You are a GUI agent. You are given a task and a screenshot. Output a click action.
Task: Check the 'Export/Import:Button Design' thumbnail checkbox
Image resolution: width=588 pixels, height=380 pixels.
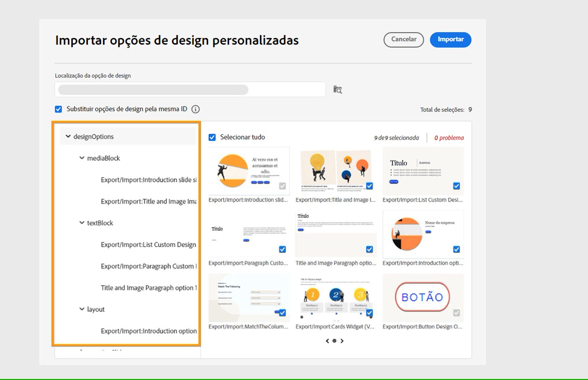click(x=456, y=313)
